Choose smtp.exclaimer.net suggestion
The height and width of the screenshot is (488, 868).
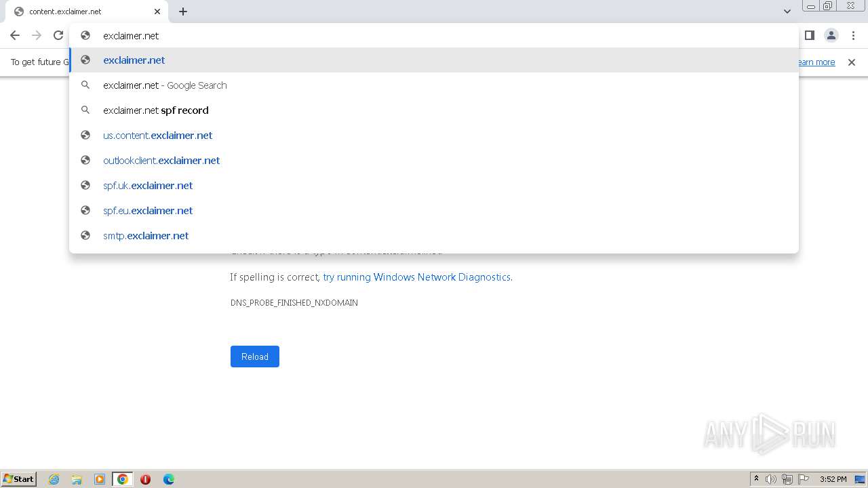[x=434, y=236]
